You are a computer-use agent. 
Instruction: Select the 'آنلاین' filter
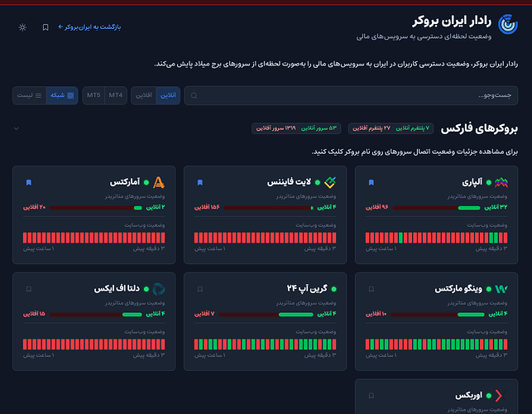(x=168, y=95)
